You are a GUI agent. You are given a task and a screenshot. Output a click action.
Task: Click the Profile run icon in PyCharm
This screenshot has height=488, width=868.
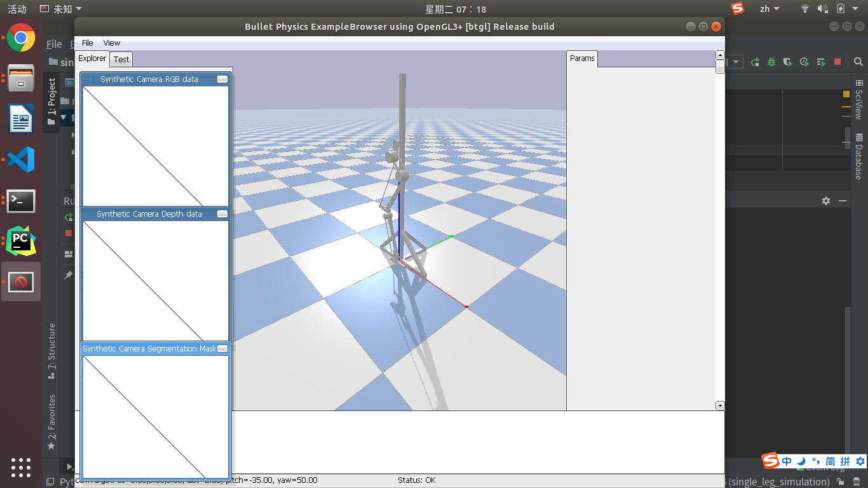[x=804, y=62]
